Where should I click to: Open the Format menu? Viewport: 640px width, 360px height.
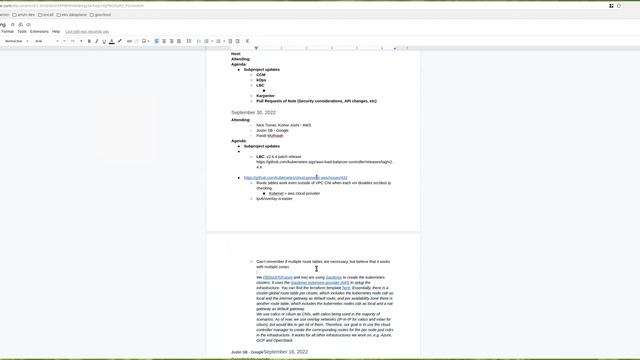(x=7, y=31)
